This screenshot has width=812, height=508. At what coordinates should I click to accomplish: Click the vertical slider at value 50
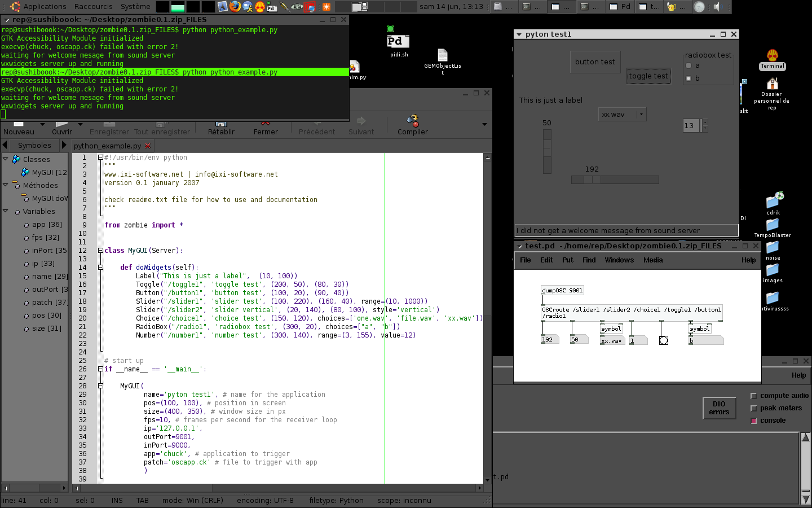[x=547, y=151]
